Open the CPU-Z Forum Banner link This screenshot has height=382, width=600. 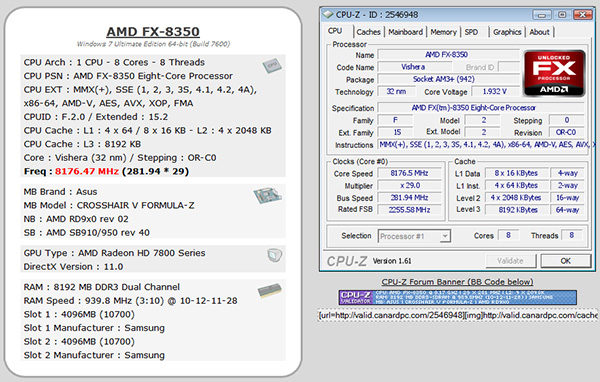457,282
